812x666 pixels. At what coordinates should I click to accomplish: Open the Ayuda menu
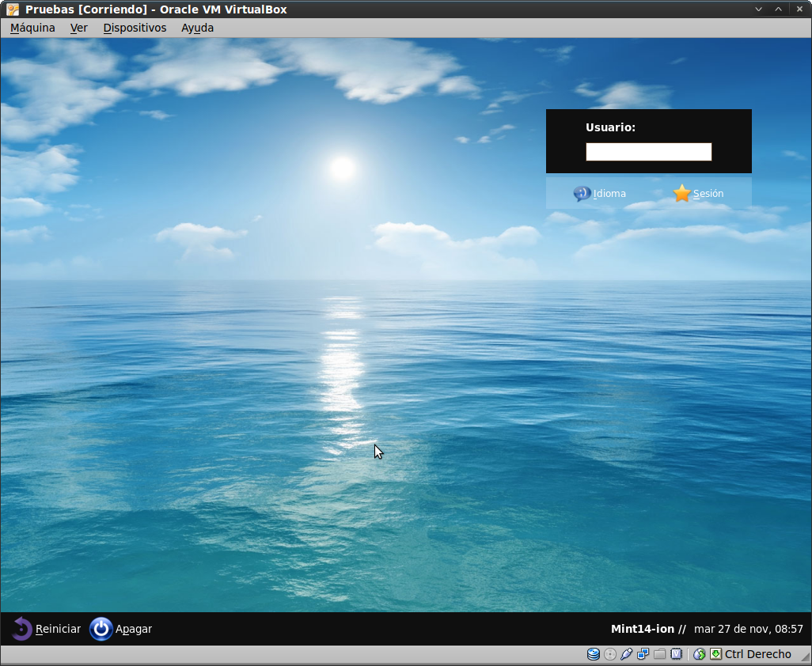197,28
